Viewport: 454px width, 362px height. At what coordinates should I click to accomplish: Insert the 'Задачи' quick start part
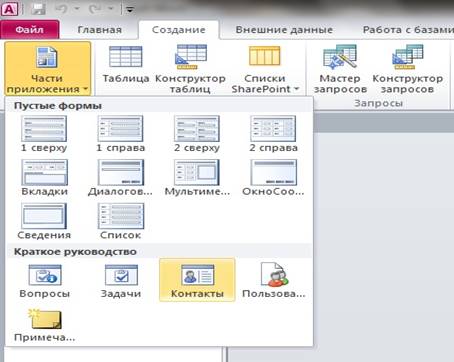[121, 281]
